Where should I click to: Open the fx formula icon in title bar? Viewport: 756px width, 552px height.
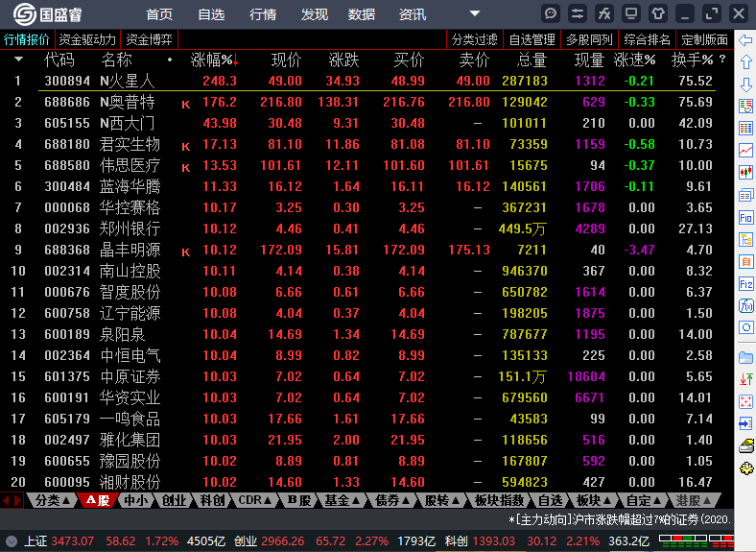604,13
